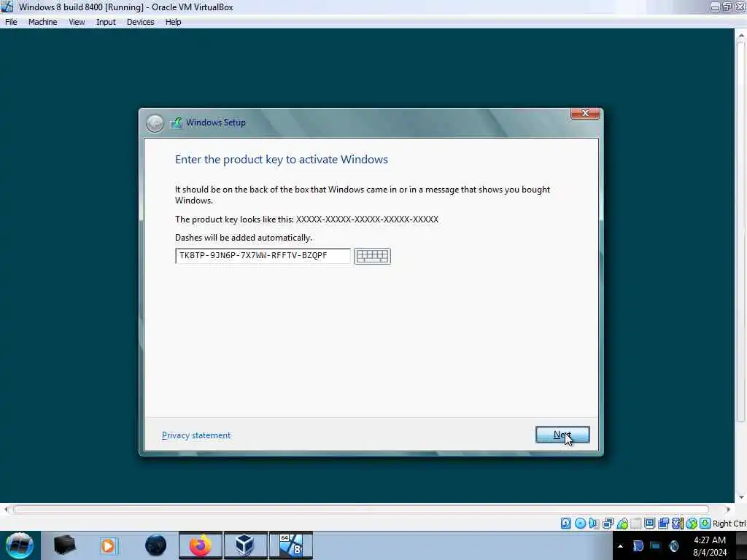747x560 pixels.
Task: Click the Windows Setup title icon
Action: click(177, 122)
